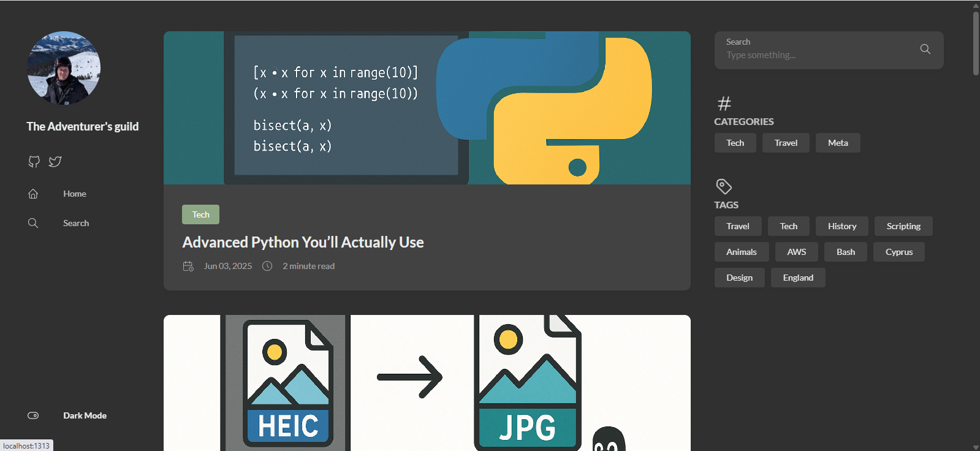Filter by the Bash tag
The width and height of the screenshot is (980, 451).
point(846,252)
